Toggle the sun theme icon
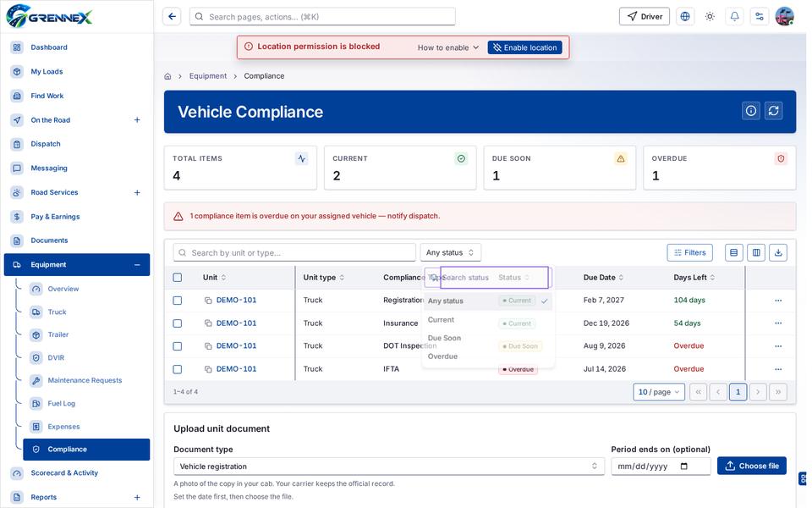 (710, 17)
